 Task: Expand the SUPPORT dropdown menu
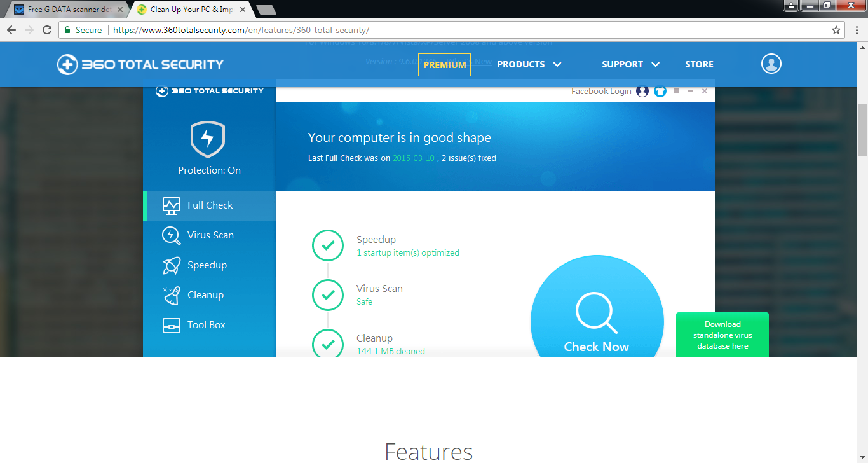(631, 64)
